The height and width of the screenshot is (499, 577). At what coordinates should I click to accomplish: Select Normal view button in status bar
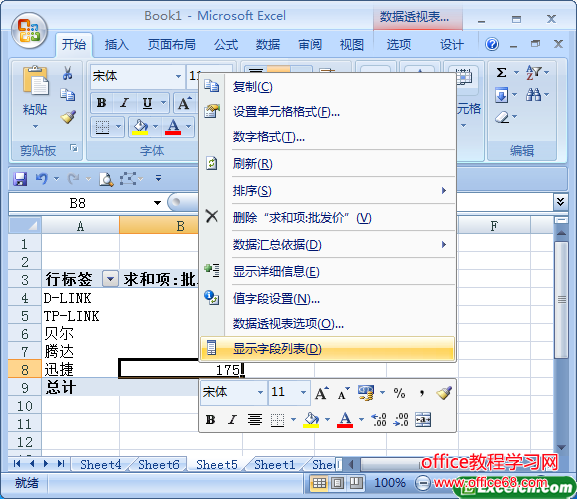coord(319,483)
